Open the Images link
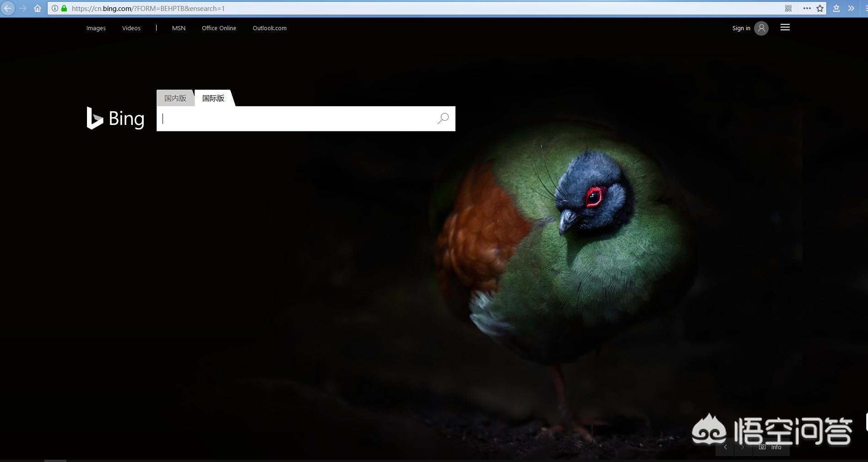The height and width of the screenshot is (462, 868). coord(96,28)
